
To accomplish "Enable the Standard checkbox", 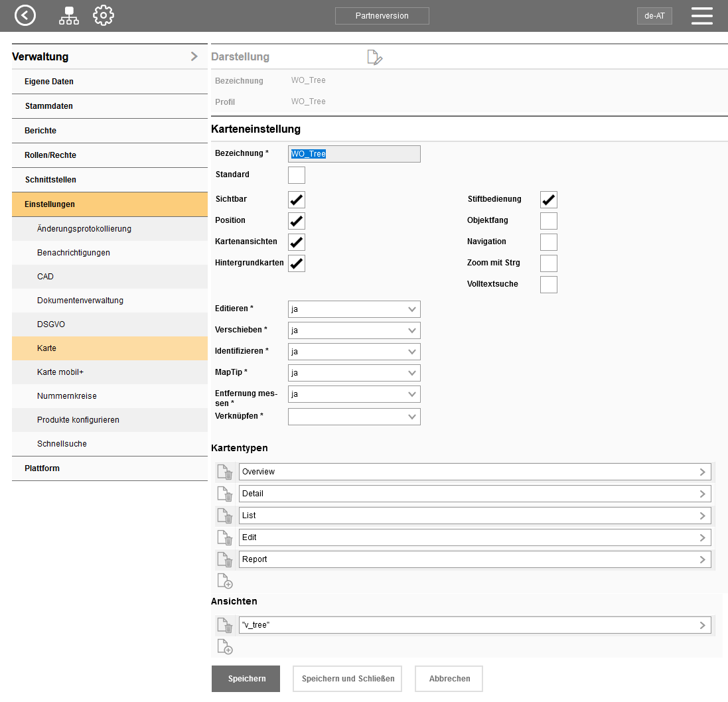I will 297,175.
